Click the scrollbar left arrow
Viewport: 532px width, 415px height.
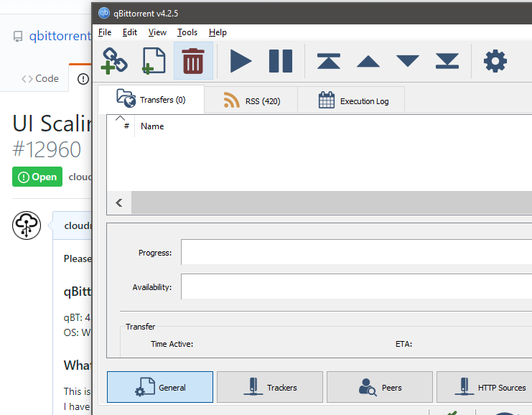(119, 203)
